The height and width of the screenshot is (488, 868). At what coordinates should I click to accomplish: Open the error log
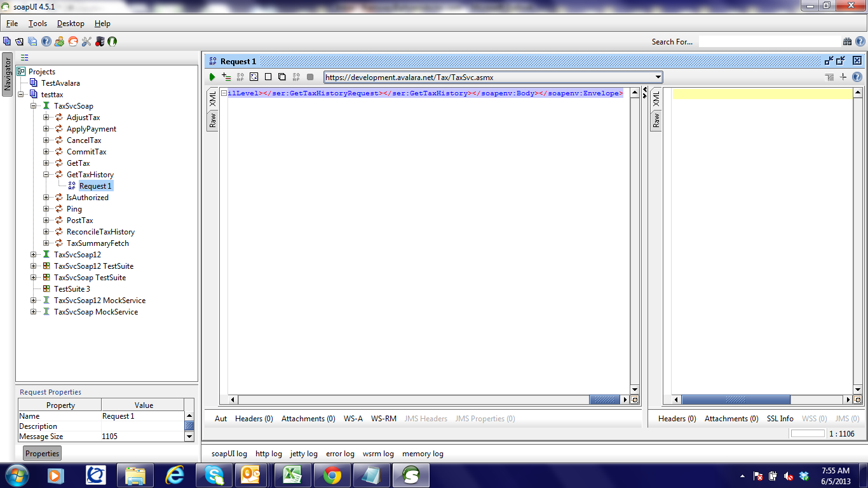(340, 454)
